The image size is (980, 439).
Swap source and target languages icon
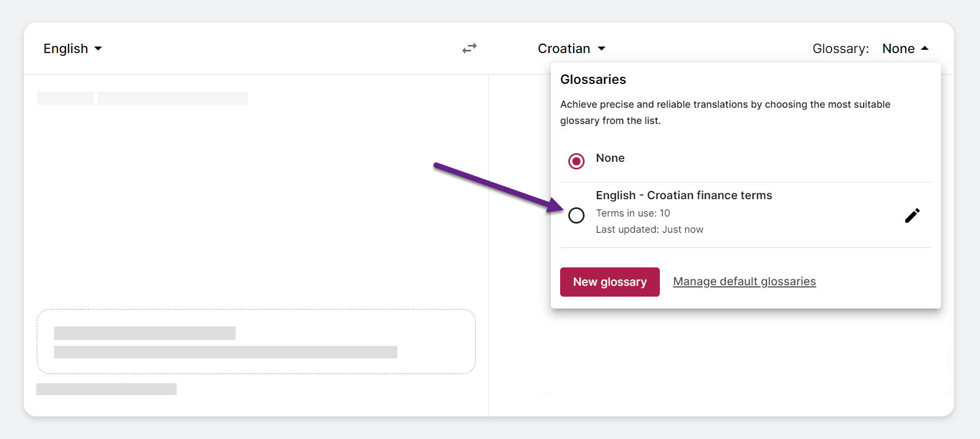[x=469, y=48]
